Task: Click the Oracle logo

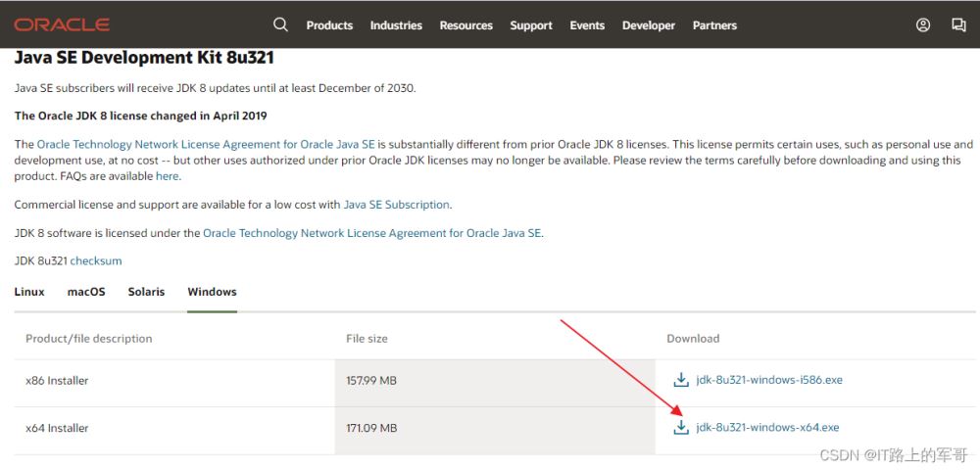Action: [62, 24]
